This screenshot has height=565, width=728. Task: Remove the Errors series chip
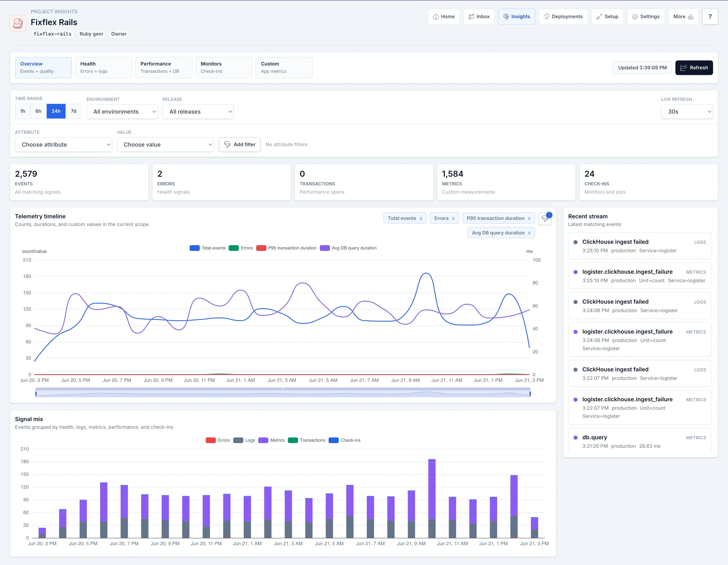click(453, 219)
